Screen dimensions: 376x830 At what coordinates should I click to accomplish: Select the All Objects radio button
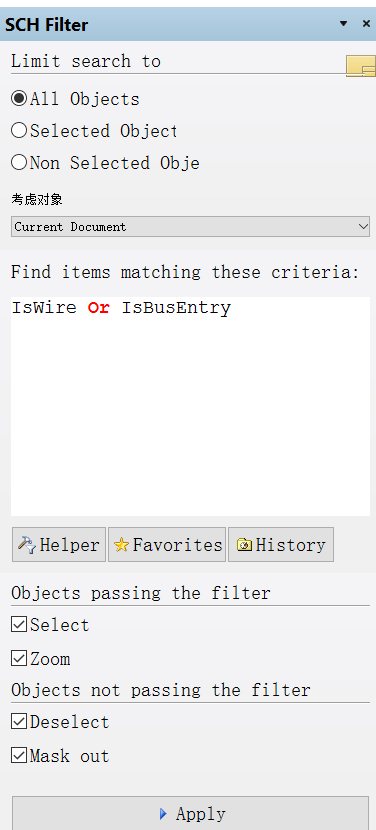pyautogui.click(x=19, y=98)
